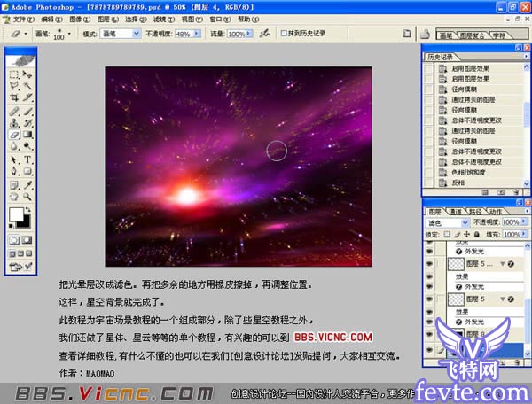This screenshot has width=532, height=404.
Task: Open the 滤镜 (Filter) menu
Action: [x=160, y=17]
